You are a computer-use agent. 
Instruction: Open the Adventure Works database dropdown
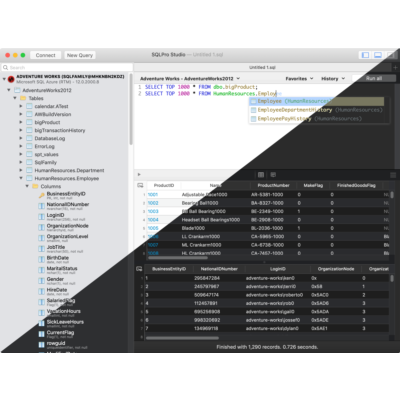(x=190, y=79)
